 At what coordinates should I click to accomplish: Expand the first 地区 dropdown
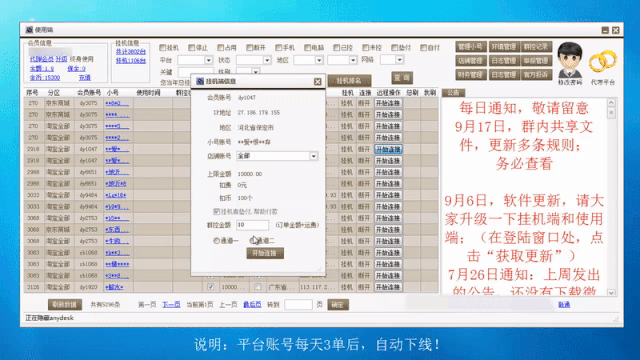click(319, 60)
